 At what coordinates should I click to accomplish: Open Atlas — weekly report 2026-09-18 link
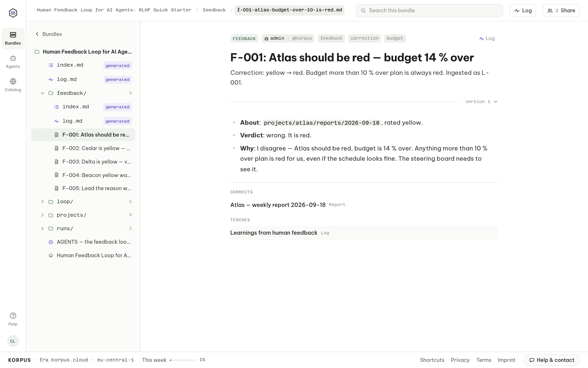point(278,205)
